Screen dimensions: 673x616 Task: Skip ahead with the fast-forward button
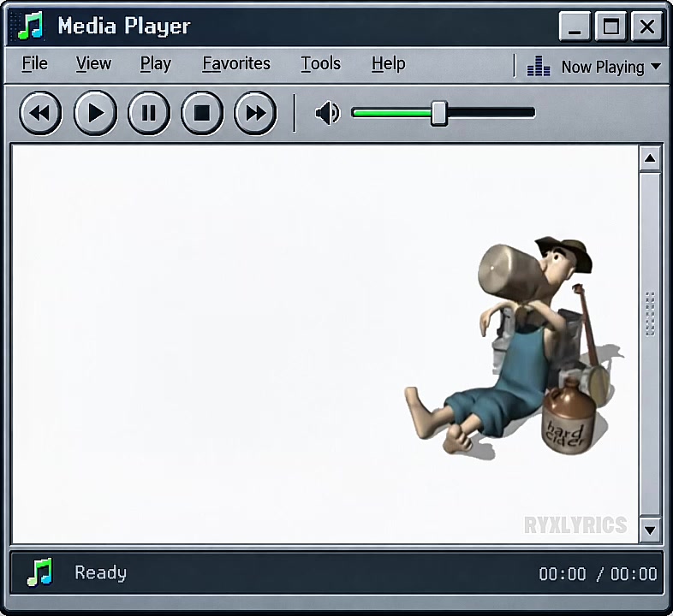(x=255, y=113)
